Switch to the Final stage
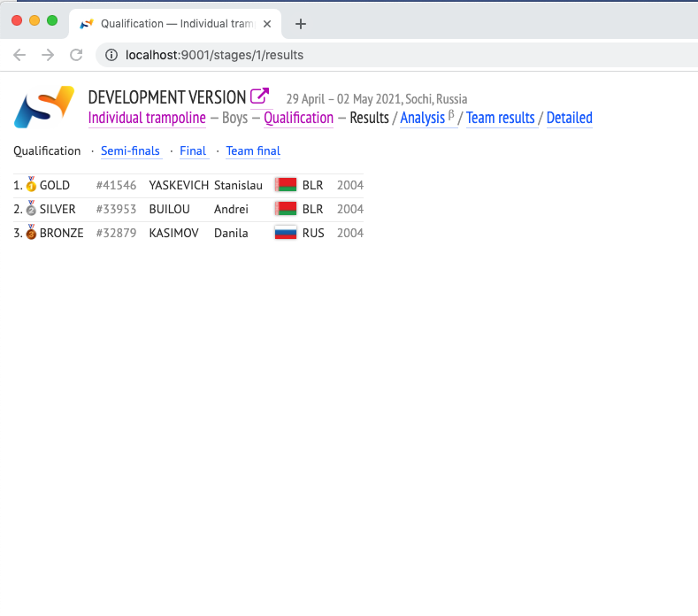The height and width of the screenshot is (616, 698). pyautogui.click(x=193, y=151)
